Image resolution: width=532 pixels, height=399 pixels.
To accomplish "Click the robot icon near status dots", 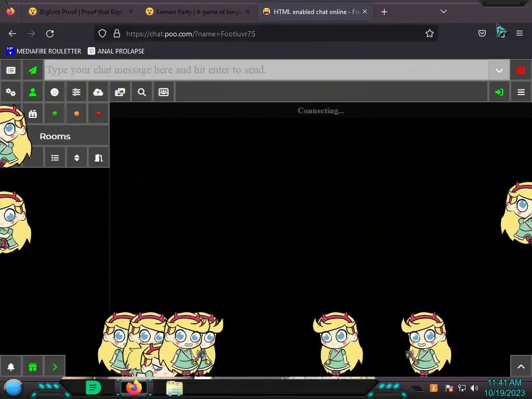I will 33,114.
